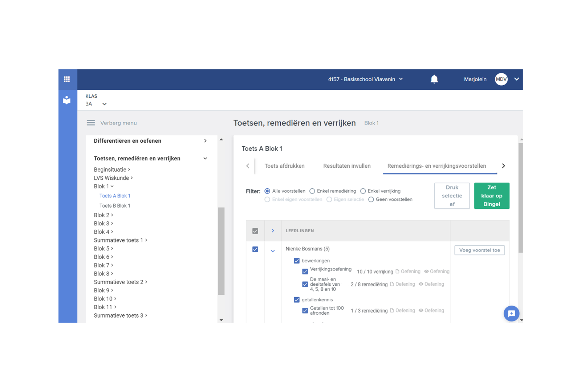Open Summatieve toets 3
Screen dimensions: 581x392
coord(121,316)
